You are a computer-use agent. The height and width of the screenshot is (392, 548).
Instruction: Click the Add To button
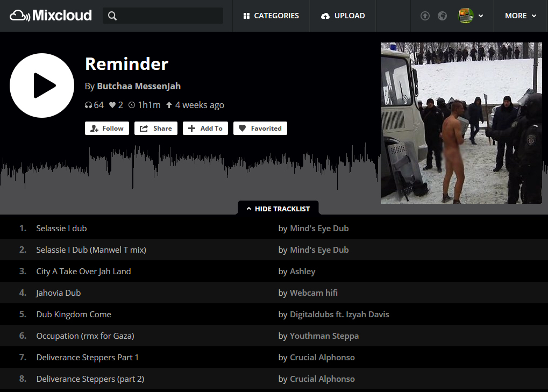click(x=205, y=128)
